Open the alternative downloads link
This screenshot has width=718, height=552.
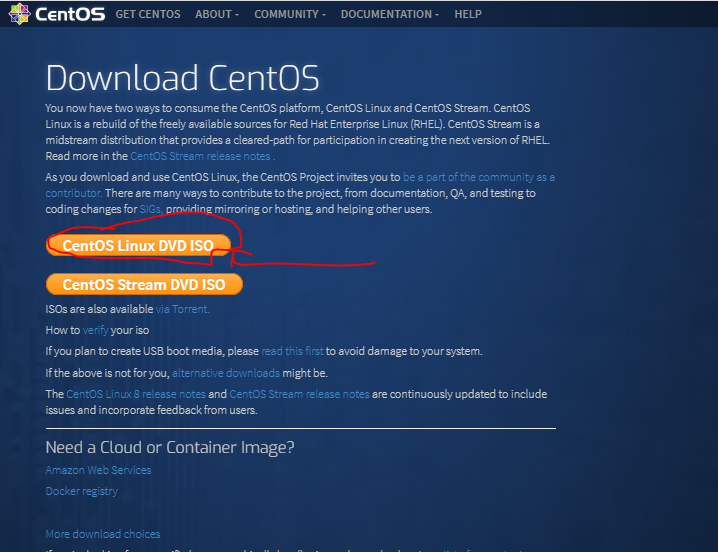(226, 373)
